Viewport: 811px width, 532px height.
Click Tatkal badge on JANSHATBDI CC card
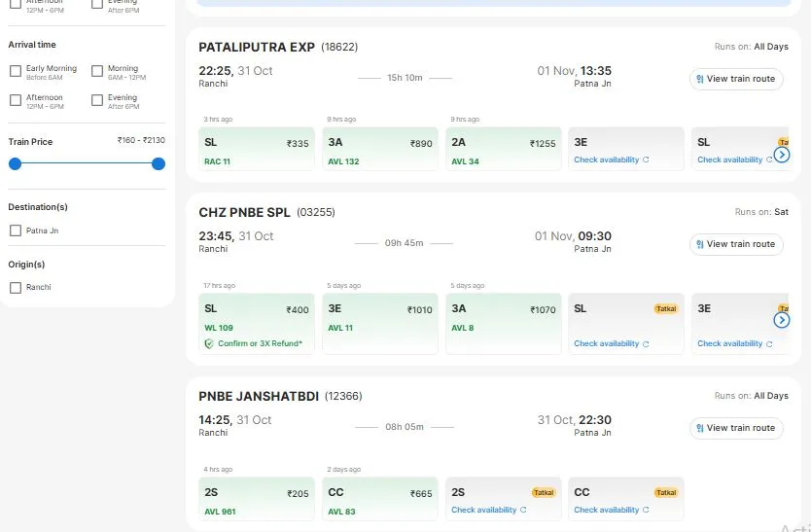(x=666, y=493)
